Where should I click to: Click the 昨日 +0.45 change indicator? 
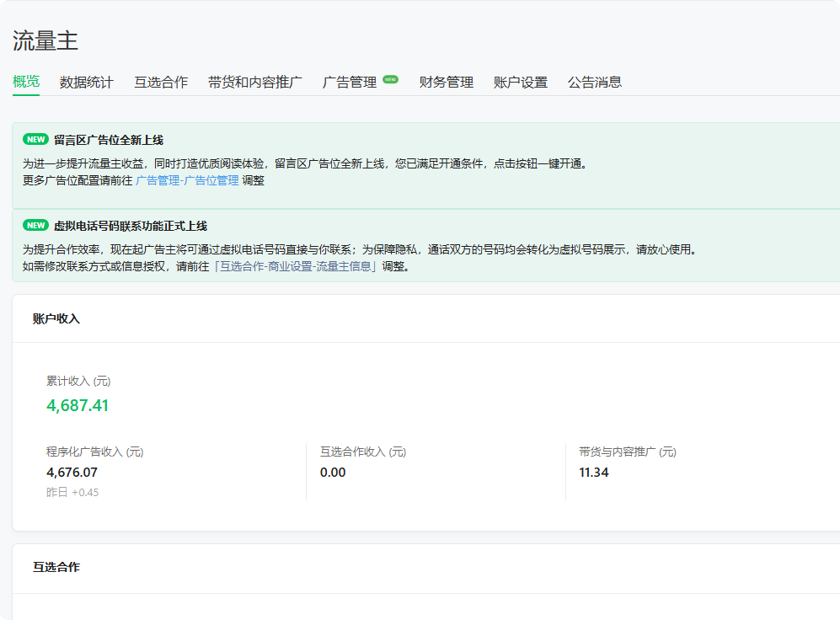[72, 492]
